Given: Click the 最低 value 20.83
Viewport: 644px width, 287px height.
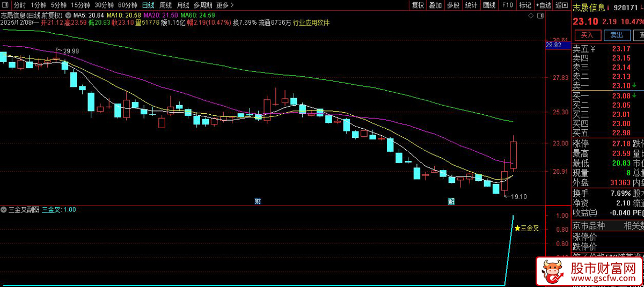Looking at the screenshot, I should point(621,163).
